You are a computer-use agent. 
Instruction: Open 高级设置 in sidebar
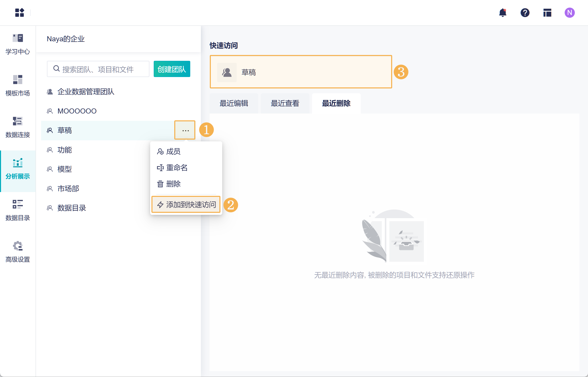coord(18,252)
